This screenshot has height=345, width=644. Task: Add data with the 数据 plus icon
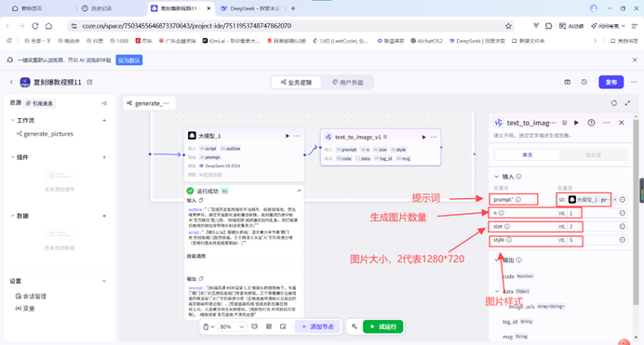[104, 216]
